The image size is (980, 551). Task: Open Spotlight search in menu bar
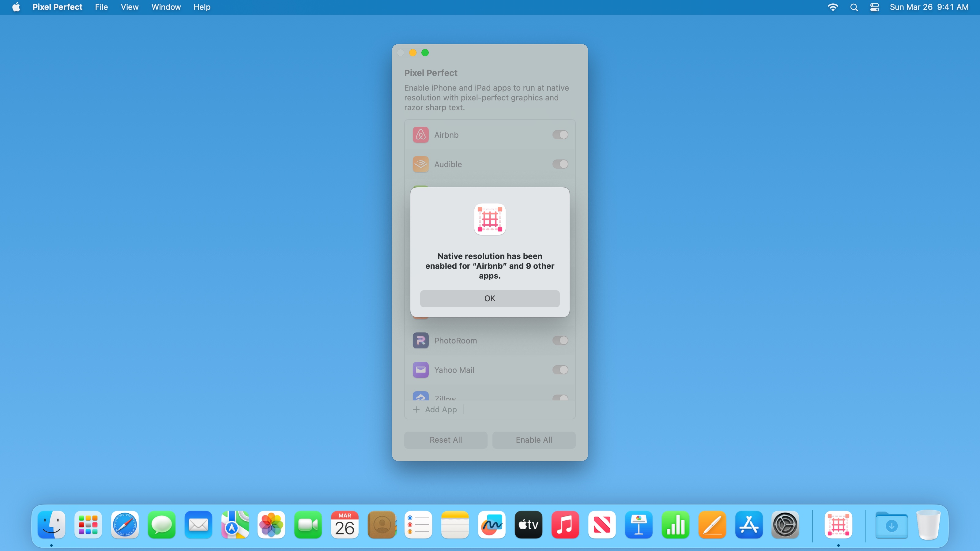point(854,7)
